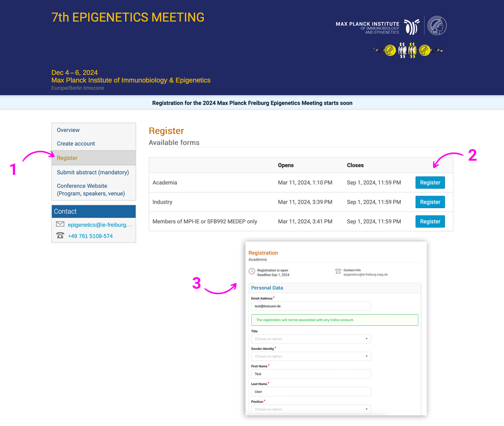
Task: Go to Submit abstract (mandatory) page
Action: point(93,172)
